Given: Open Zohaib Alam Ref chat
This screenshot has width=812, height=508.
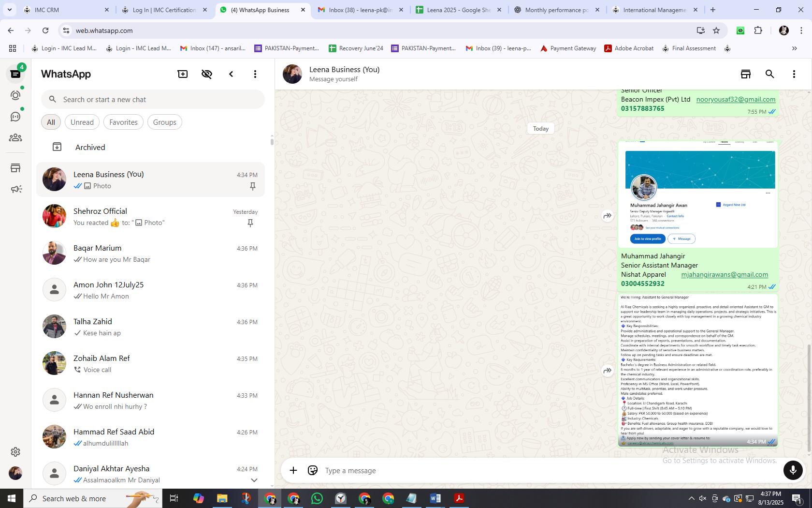Looking at the screenshot, I should [151, 363].
